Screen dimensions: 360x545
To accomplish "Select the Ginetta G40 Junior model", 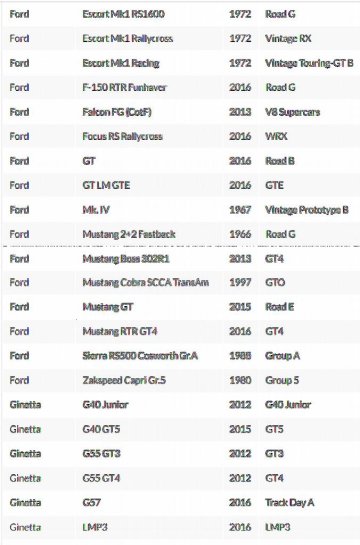I will (105, 405).
